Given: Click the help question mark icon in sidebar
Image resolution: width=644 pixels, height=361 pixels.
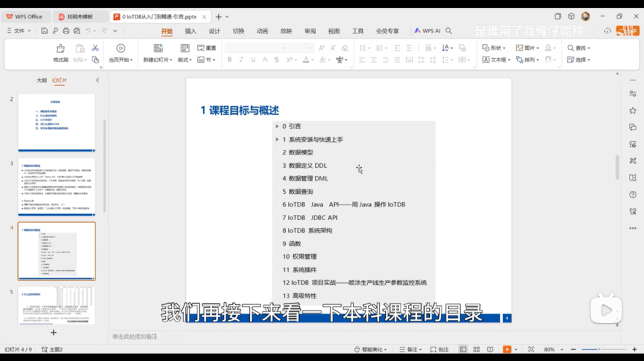Looking at the screenshot, I should pyautogui.click(x=633, y=195).
